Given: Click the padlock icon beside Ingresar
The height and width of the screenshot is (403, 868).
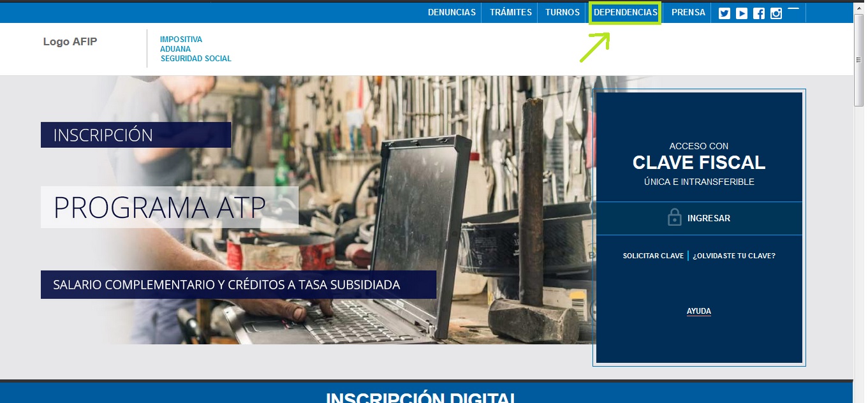Looking at the screenshot, I should pos(674,218).
